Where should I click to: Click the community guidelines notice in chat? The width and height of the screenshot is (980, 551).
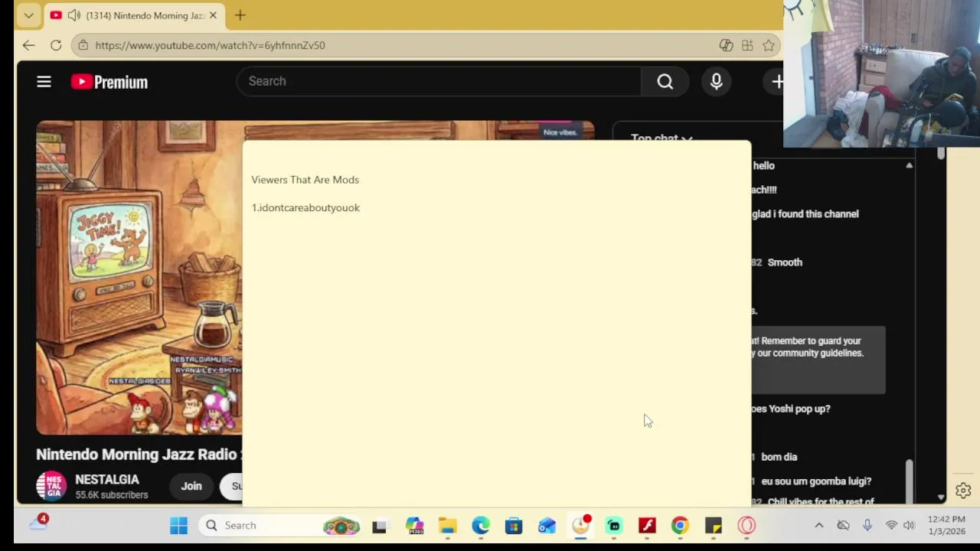point(818,360)
